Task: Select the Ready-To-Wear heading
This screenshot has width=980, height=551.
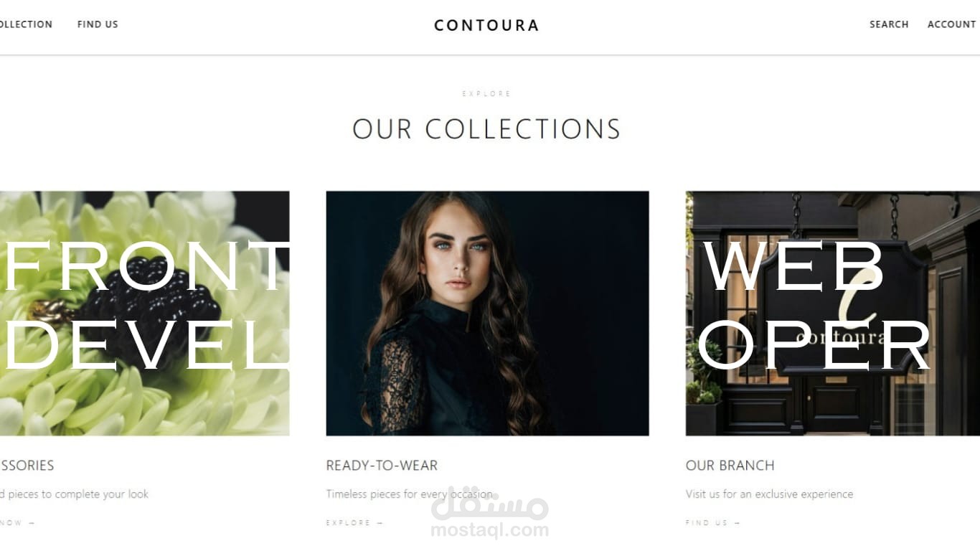Action: tap(382, 466)
